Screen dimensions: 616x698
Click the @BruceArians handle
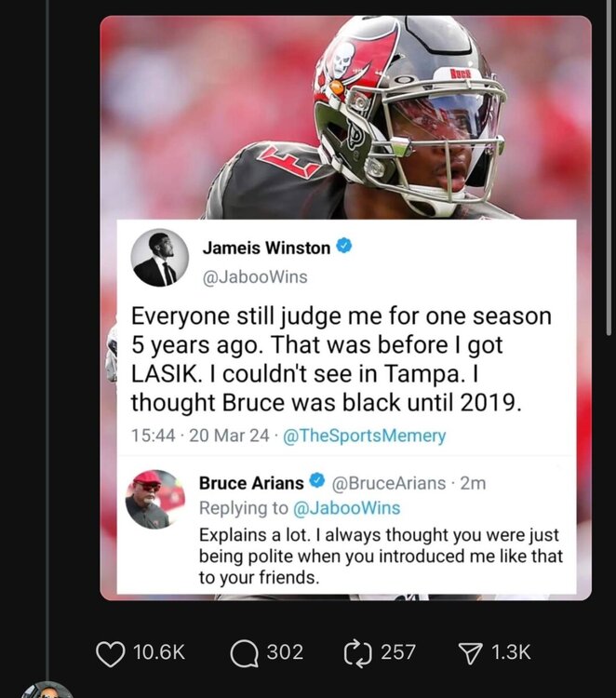389,483
